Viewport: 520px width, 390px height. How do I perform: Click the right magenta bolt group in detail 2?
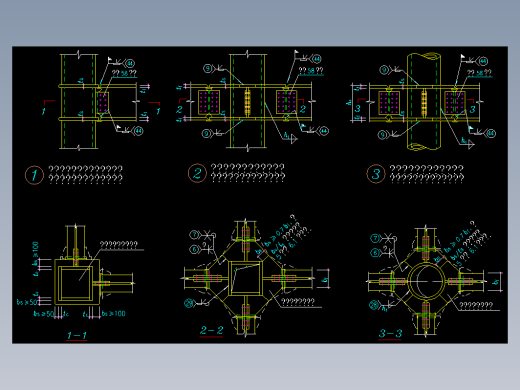click(286, 102)
